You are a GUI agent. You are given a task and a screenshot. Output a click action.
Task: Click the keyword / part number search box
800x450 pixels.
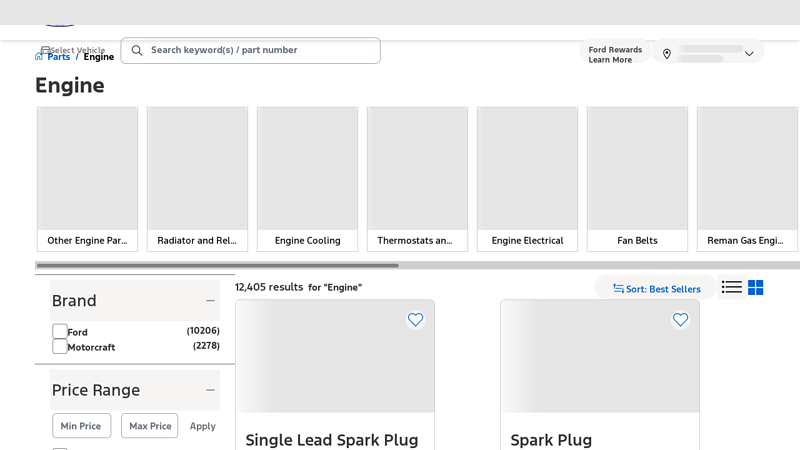[251, 51]
